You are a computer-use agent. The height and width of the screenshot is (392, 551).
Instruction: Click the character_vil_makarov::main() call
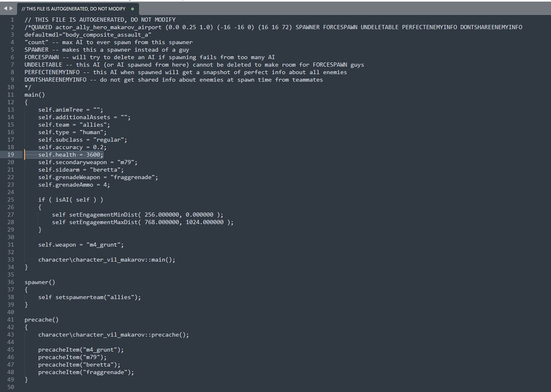coord(107,260)
